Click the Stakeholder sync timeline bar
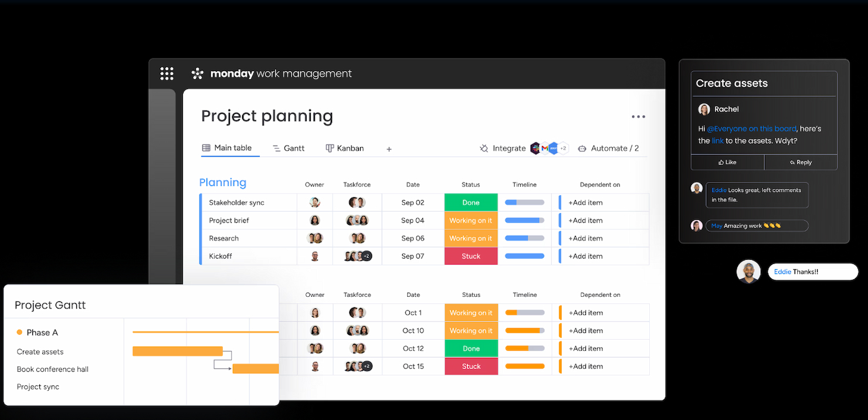868x420 pixels. (x=524, y=202)
